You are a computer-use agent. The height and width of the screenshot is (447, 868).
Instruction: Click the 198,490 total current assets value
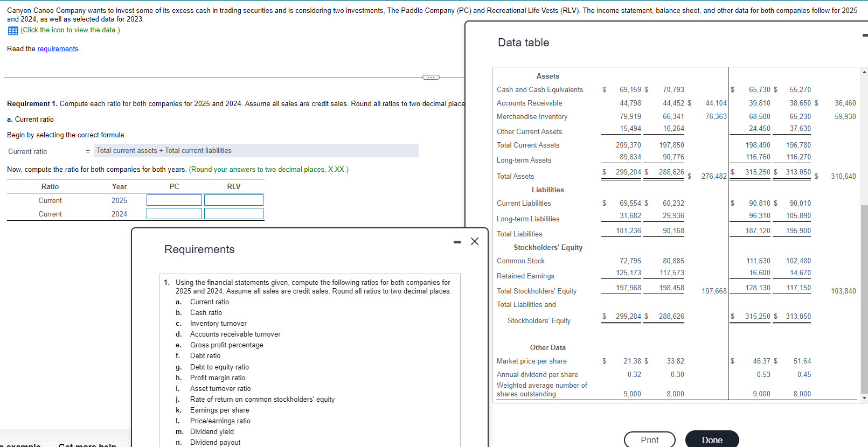click(x=758, y=145)
